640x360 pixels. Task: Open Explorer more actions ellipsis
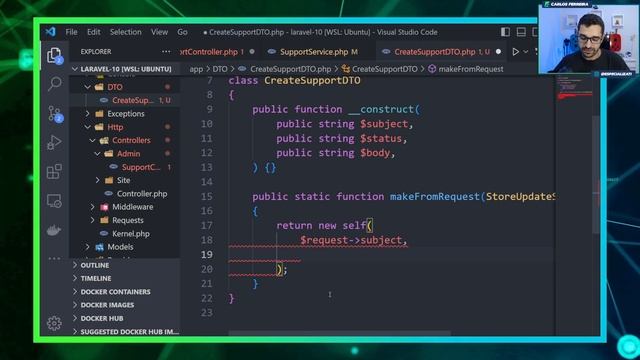[166, 51]
